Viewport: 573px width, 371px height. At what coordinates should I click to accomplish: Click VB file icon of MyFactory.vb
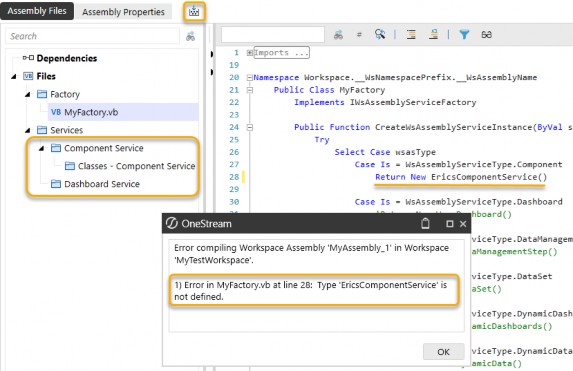(56, 112)
